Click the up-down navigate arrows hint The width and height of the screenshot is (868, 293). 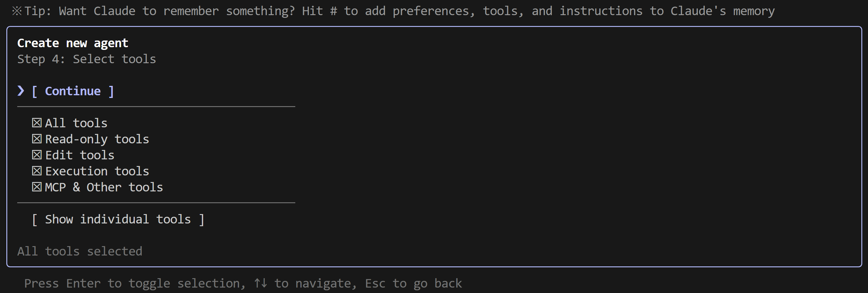coord(261,283)
